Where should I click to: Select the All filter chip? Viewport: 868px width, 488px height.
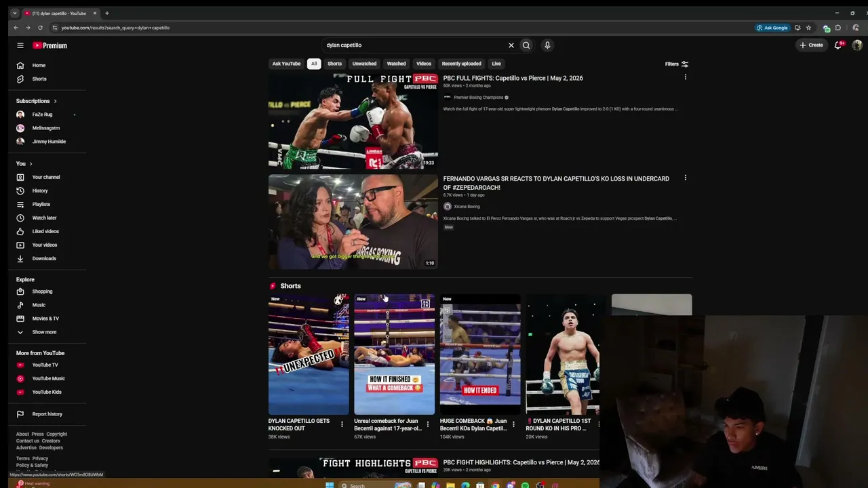(314, 64)
